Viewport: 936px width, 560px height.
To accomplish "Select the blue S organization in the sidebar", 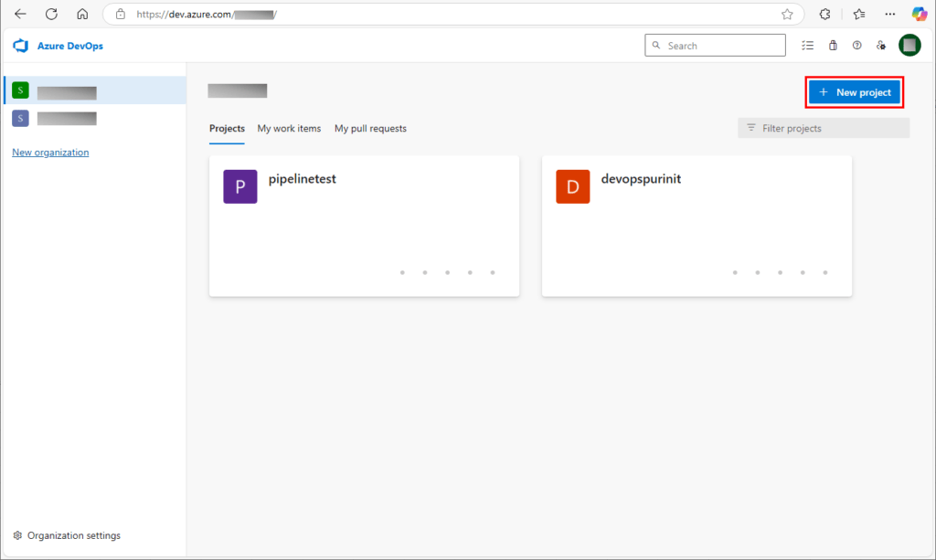I will click(20, 118).
